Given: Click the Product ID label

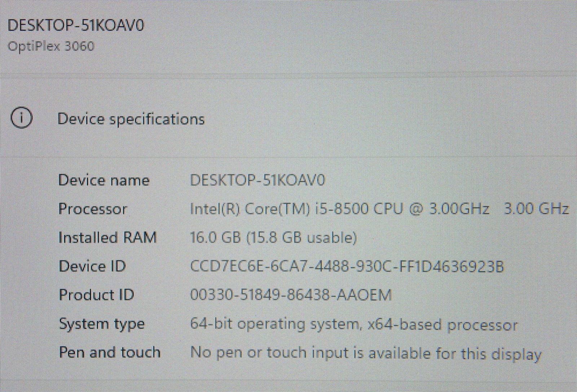Looking at the screenshot, I should tap(96, 295).
